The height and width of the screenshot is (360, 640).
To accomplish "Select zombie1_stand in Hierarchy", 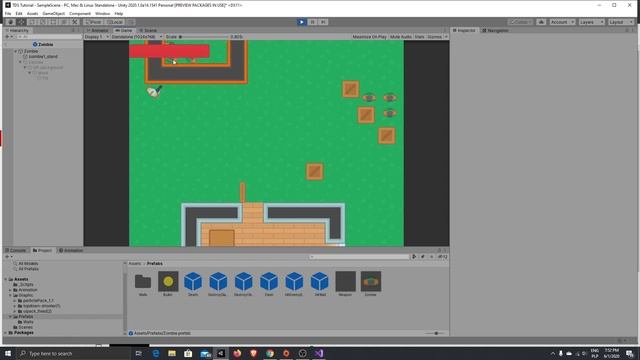I will [x=43, y=57].
